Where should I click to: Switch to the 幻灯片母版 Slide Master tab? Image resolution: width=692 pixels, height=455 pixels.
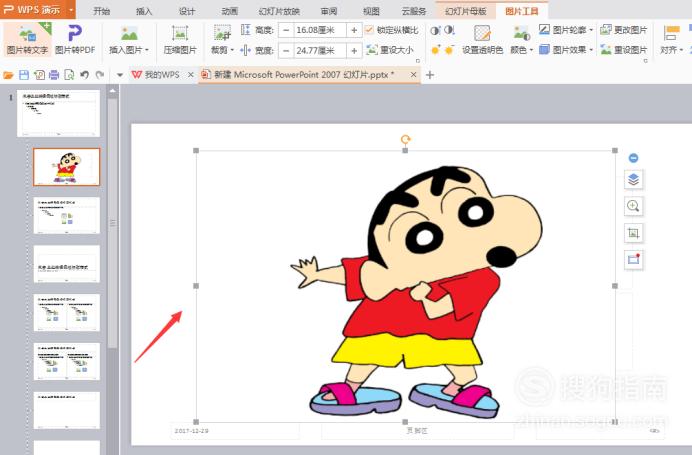pos(466,11)
